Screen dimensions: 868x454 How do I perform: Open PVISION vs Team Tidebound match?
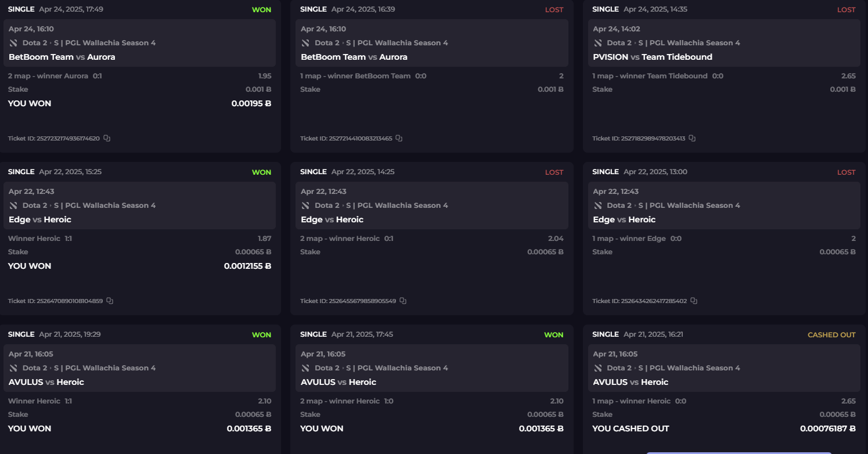pos(652,57)
